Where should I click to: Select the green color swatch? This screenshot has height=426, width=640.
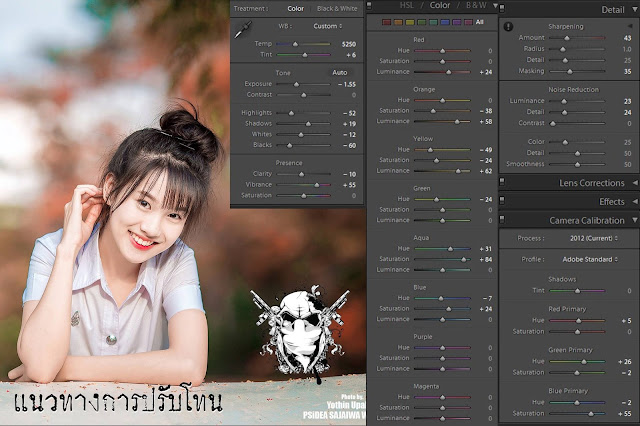point(422,22)
